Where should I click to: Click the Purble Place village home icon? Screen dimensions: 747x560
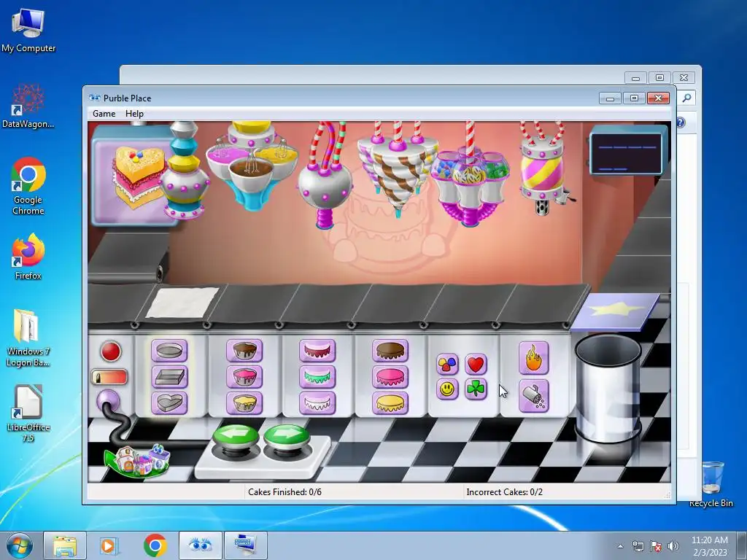(x=138, y=460)
